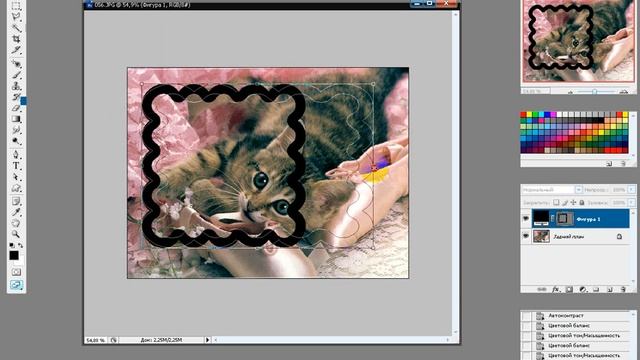Screen dimensions: 640x360
Task: Select the Custom Shape tool
Action: click(16, 188)
